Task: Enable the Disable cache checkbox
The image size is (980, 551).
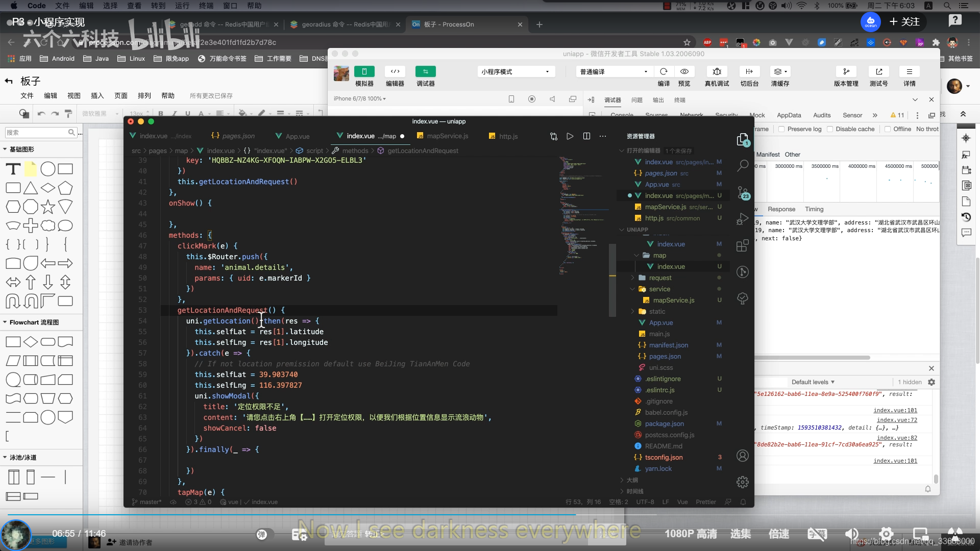Action: coord(830,129)
